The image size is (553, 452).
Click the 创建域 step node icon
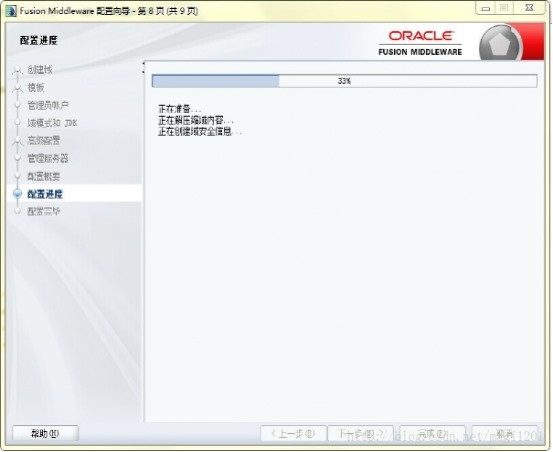pyautogui.click(x=17, y=70)
